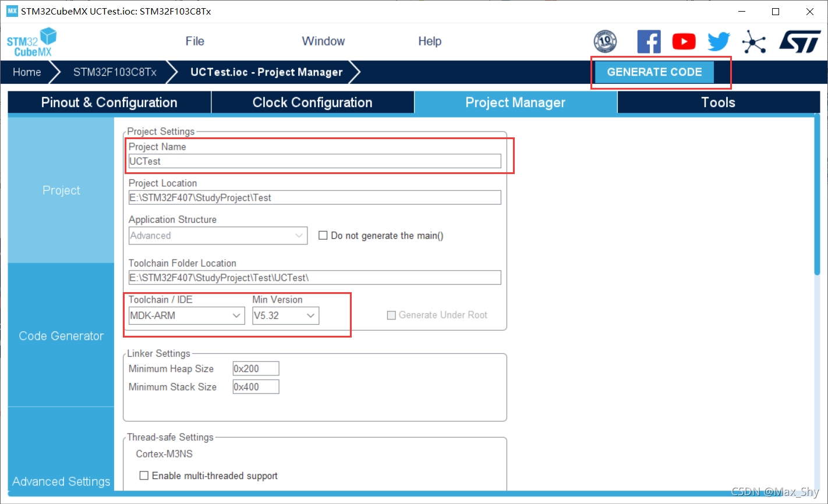Click the STM32F103C8Tx breadcrumb
Viewport: 828px width, 504px height.
point(115,72)
